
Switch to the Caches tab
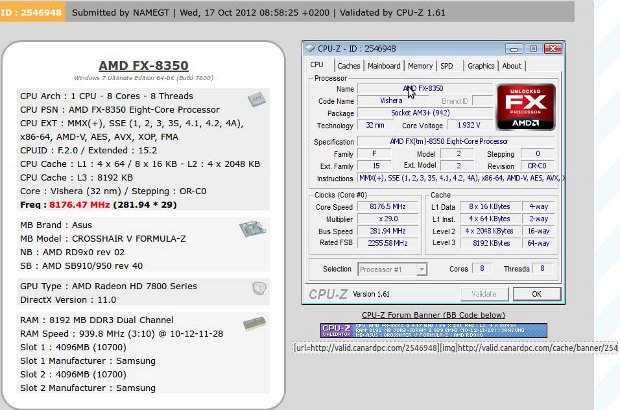pos(349,66)
